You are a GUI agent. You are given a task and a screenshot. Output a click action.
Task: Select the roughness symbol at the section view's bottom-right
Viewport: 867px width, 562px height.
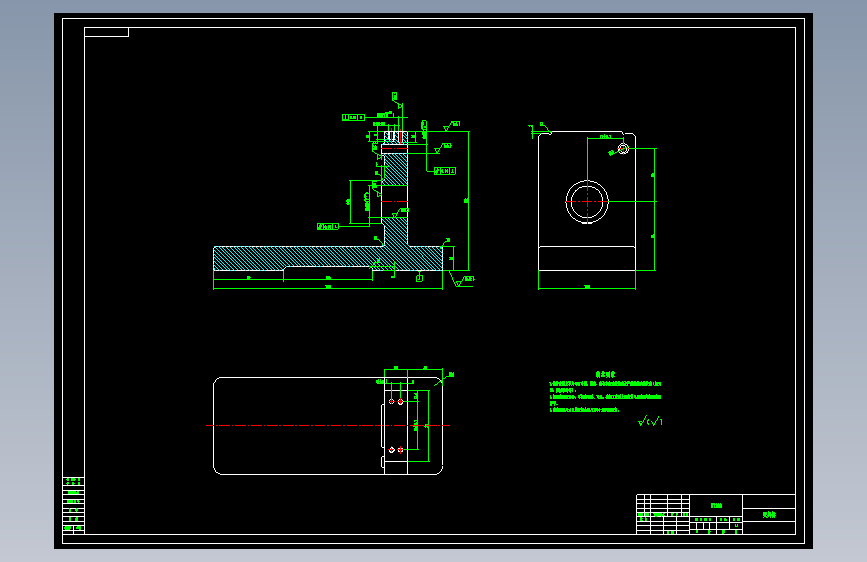(463, 281)
